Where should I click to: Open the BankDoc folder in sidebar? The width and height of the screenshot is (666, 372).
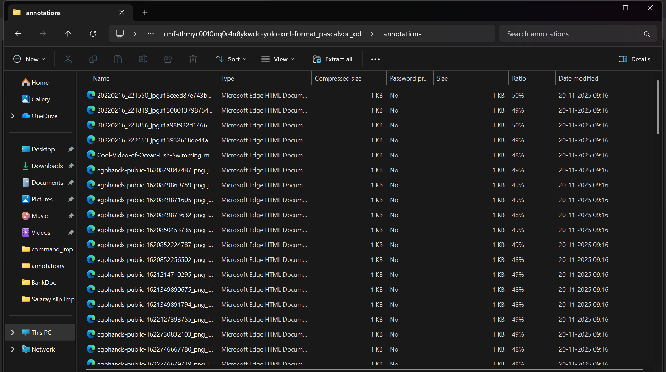coord(39,282)
